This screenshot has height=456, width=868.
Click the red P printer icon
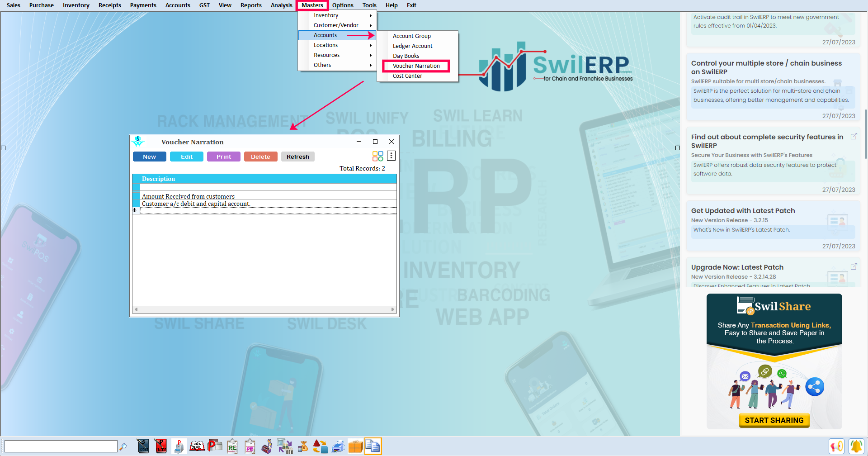pyautogui.click(x=215, y=446)
